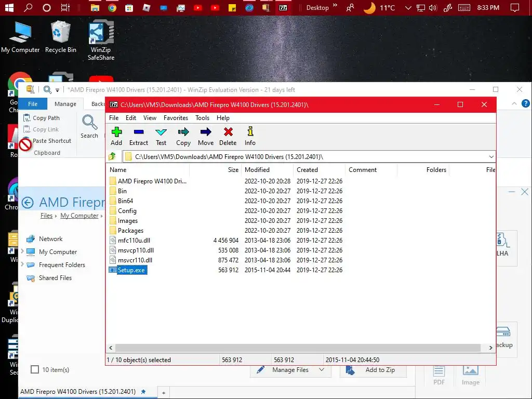
Task: Open WinZip quick access toolbar dropdown
Action: click(x=57, y=90)
